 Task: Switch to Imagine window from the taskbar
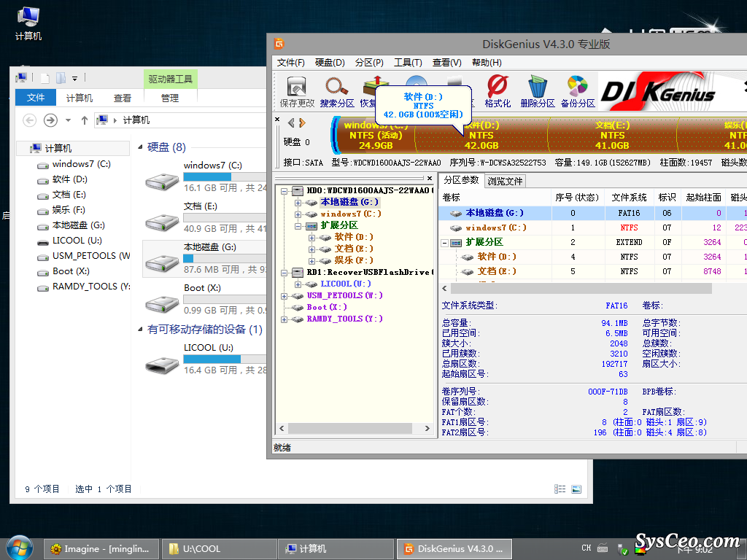tap(101, 549)
